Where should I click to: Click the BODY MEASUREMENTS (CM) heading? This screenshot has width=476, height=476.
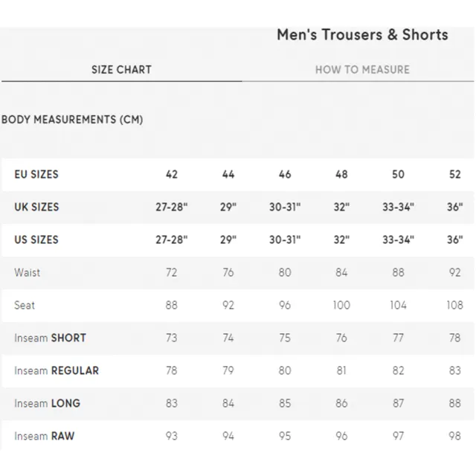(72, 120)
